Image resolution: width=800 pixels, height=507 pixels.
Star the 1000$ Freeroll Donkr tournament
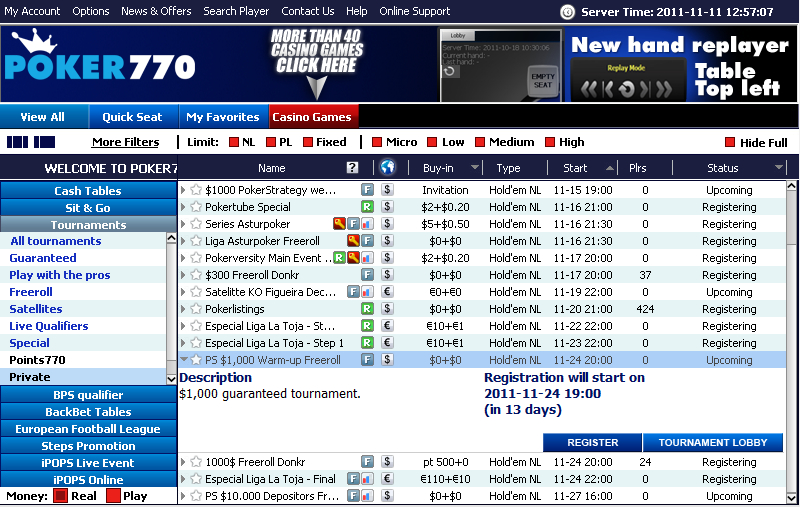pyautogui.click(x=196, y=462)
